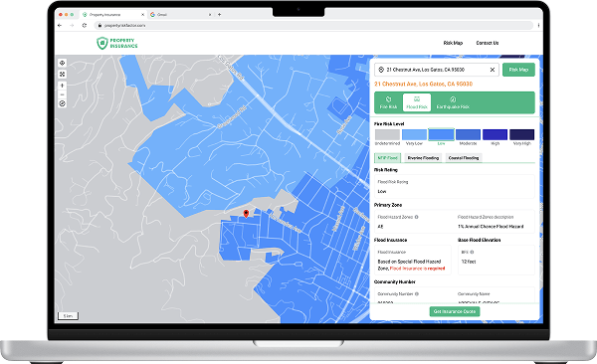Image resolution: width=597 pixels, height=364 pixels.
Task: Zoom in with the map plus button
Action: click(63, 86)
